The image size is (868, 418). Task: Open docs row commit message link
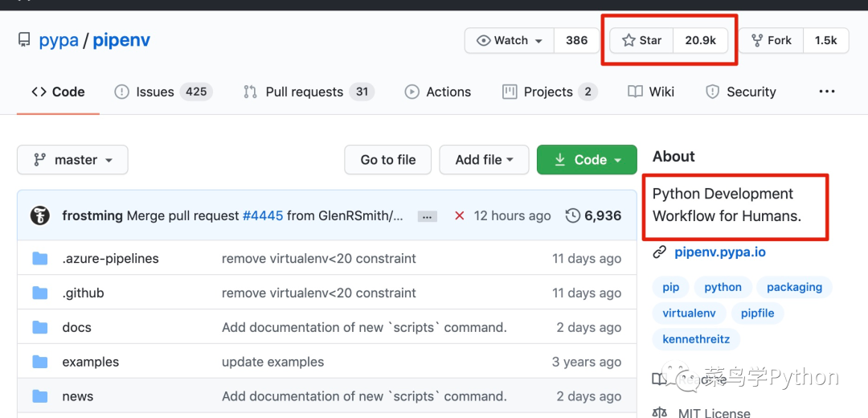[364, 327]
